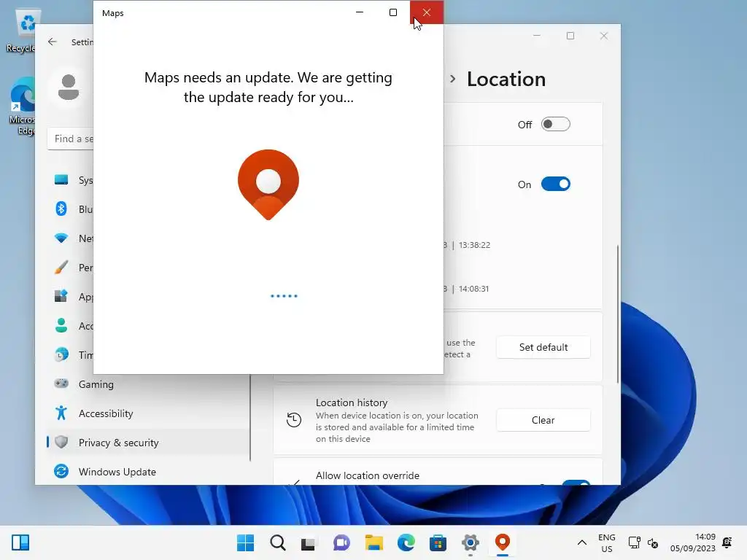The image size is (747, 560).
Task: Maximize the Maps window
Action: [393, 12]
